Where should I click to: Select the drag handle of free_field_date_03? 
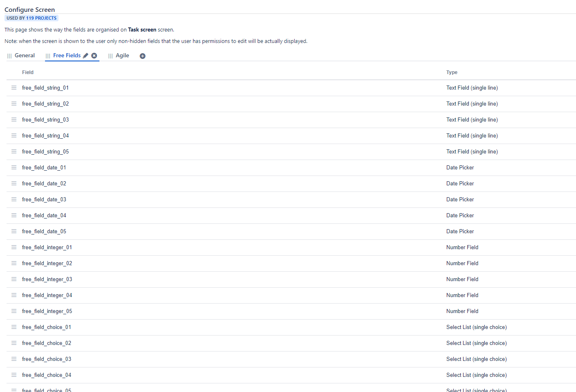click(14, 199)
